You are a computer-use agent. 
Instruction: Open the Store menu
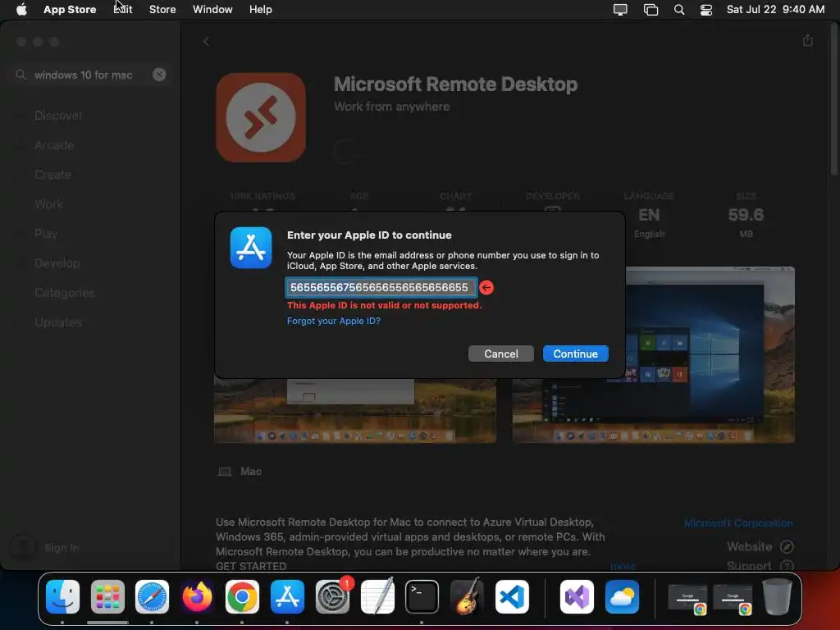coord(162,9)
